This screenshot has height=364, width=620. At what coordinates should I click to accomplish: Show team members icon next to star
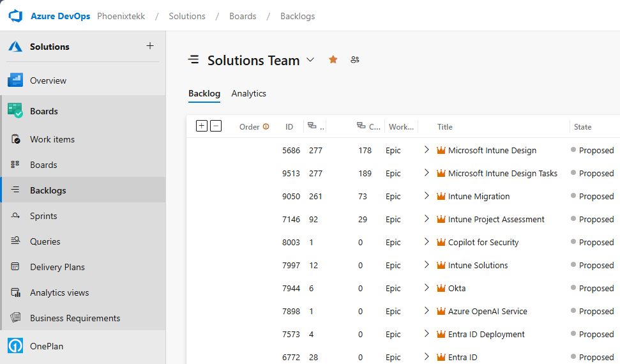[354, 60]
